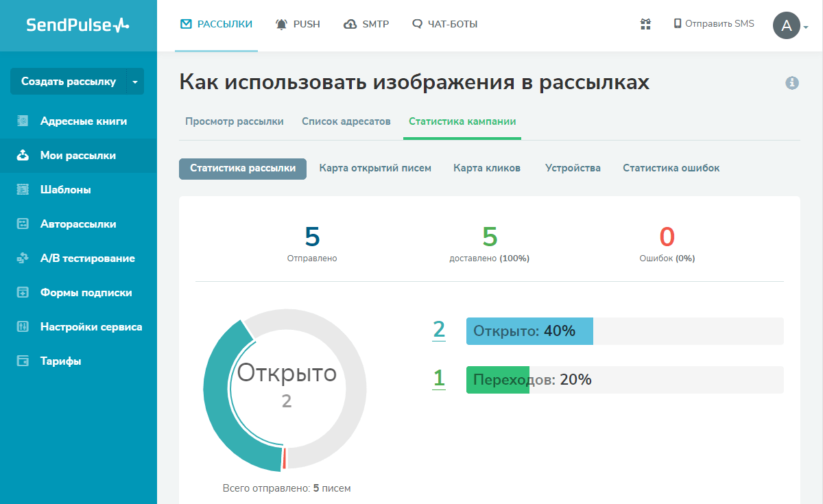Expand the Создать рассылку dropdown arrow
Viewport: 823px width, 504px height.
[x=135, y=82]
